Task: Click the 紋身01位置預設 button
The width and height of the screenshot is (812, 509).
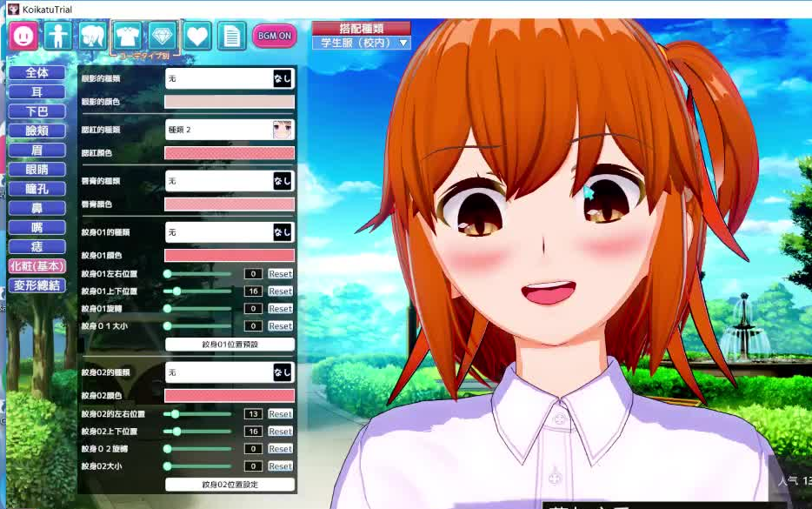Action: click(230, 345)
